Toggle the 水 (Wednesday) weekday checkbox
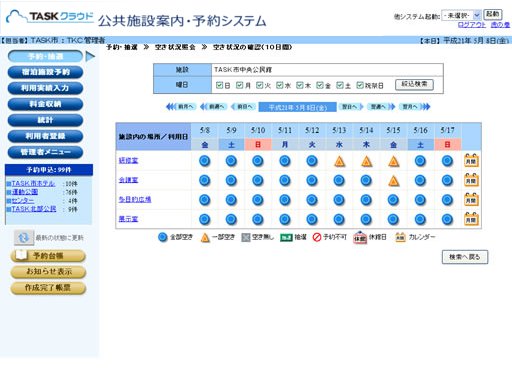 [x=279, y=85]
